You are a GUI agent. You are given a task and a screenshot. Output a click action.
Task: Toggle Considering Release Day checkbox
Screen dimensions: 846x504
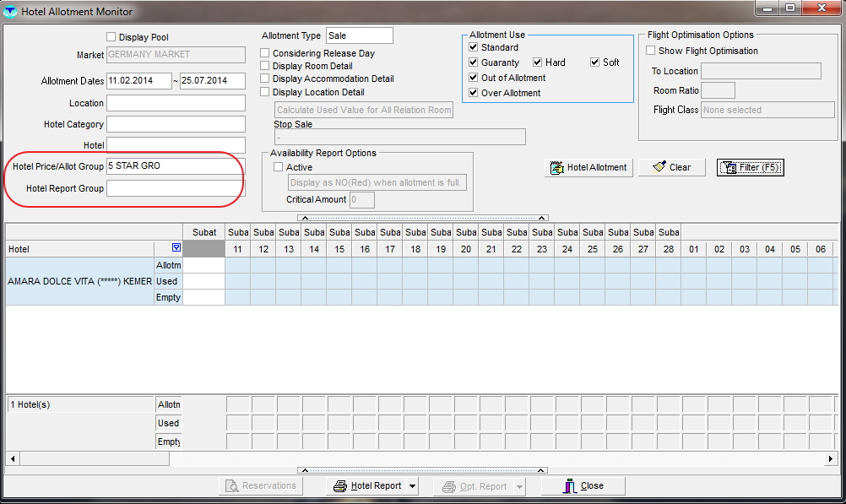coord(265,53)
